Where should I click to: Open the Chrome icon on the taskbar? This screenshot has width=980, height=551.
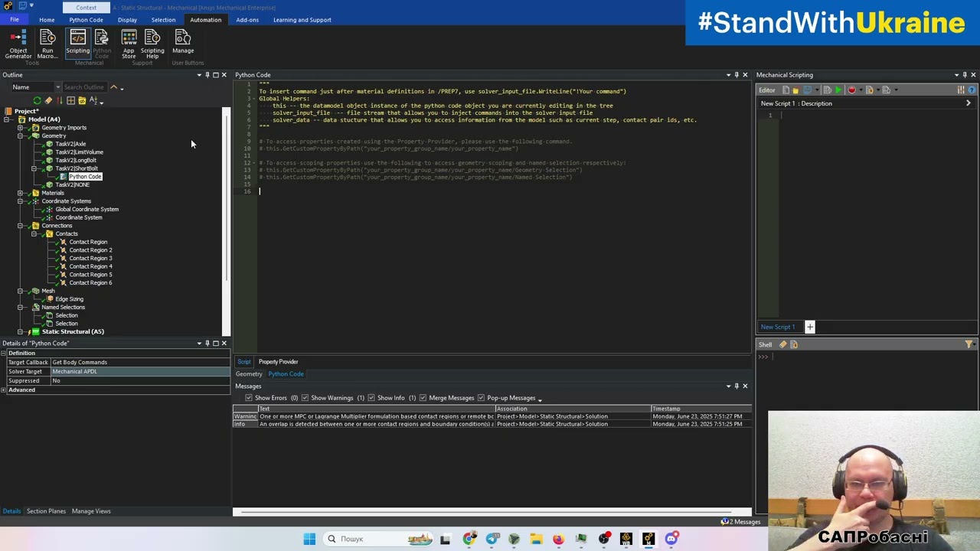tap(469, 539)
